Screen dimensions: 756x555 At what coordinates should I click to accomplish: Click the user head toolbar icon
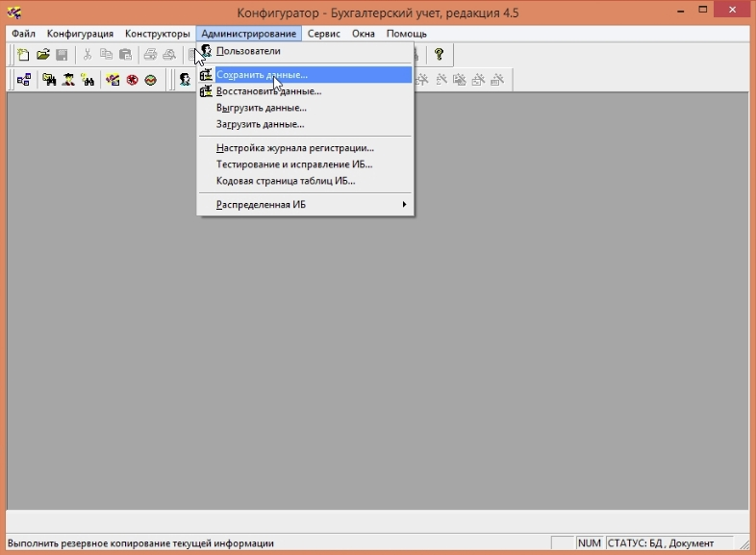pyautogui.click(x=185, y=80)
